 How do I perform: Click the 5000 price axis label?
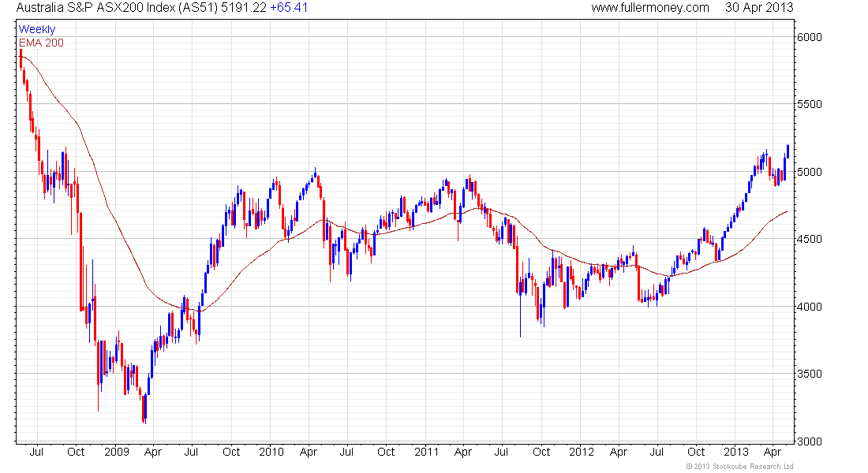[810, 172]
